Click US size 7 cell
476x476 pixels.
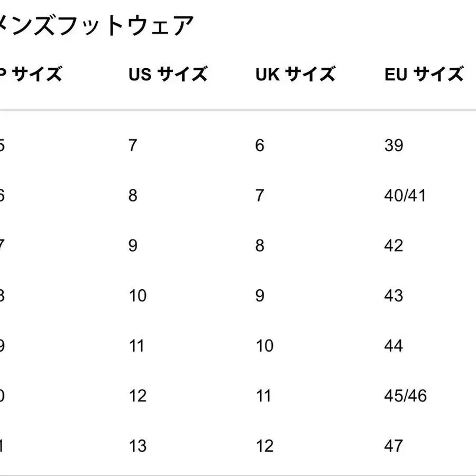tap(133, 145)
